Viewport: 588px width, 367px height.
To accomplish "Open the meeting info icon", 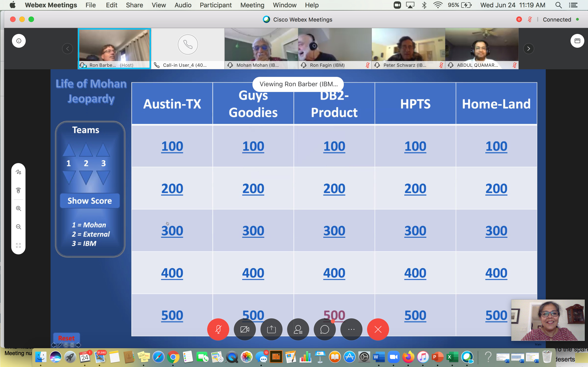I will click(19, 41).
